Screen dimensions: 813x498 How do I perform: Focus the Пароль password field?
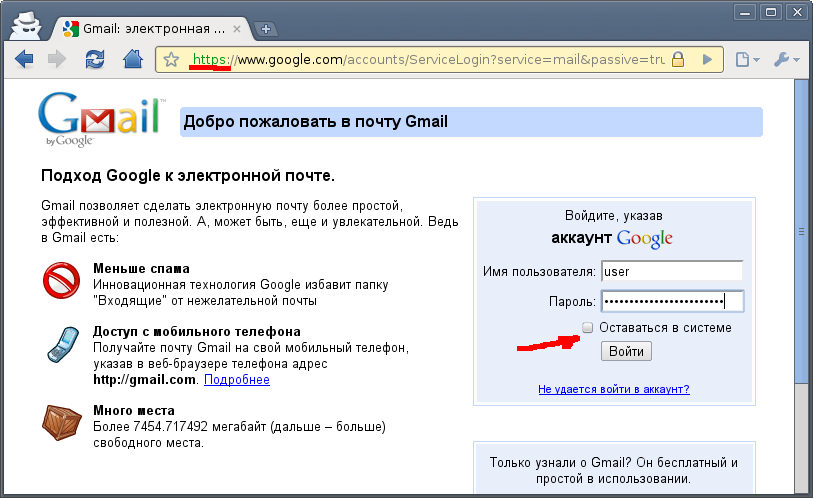672,301
